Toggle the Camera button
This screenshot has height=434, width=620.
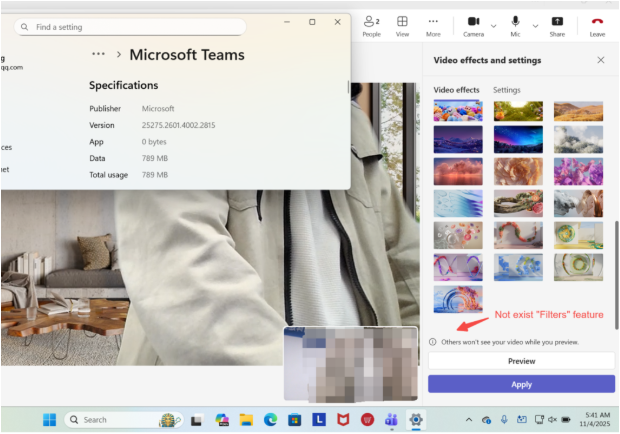pyautogui.click(x=473, y=26)
